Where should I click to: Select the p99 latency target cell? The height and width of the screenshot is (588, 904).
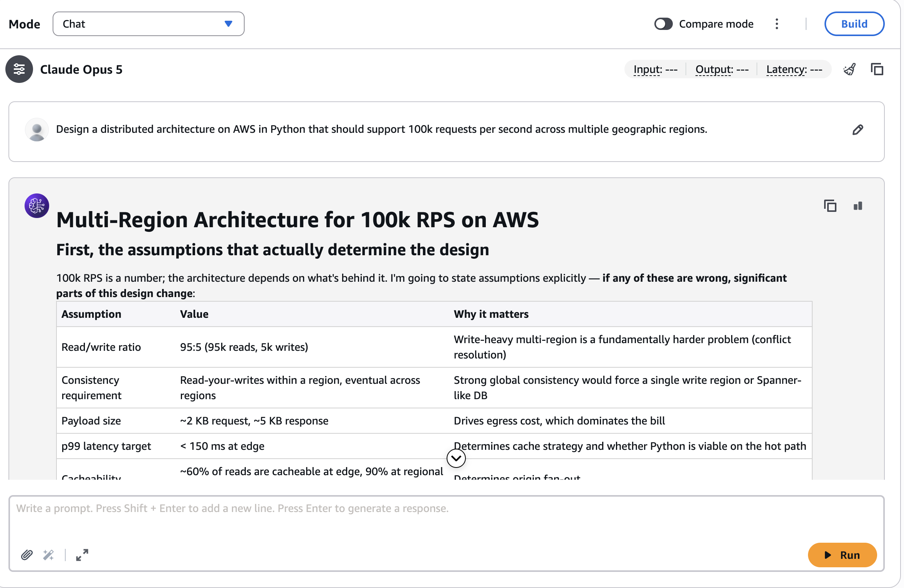tap(116, 446)
